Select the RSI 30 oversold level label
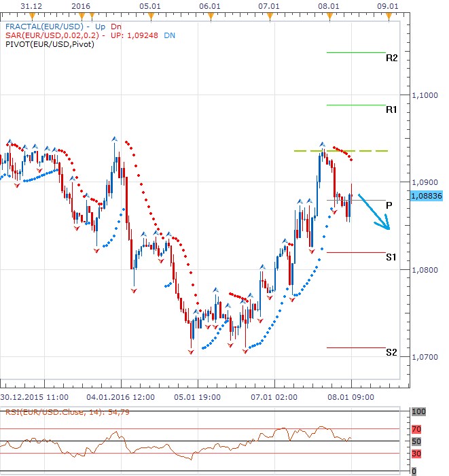This screenshot has height=476, width=449. (x=417, y=454)
